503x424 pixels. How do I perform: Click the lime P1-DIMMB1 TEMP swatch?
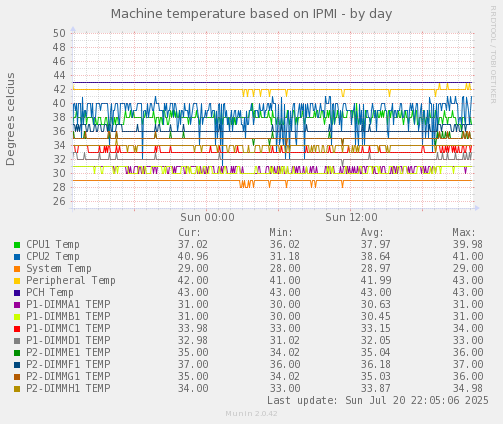coord(17,317)
